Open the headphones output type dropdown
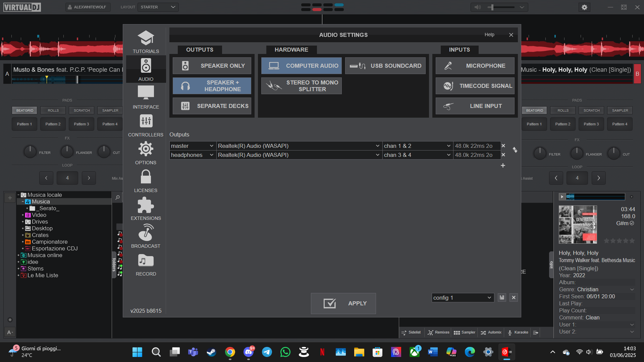Viewport: 644px width, 362px height. [x=193, y=155]
